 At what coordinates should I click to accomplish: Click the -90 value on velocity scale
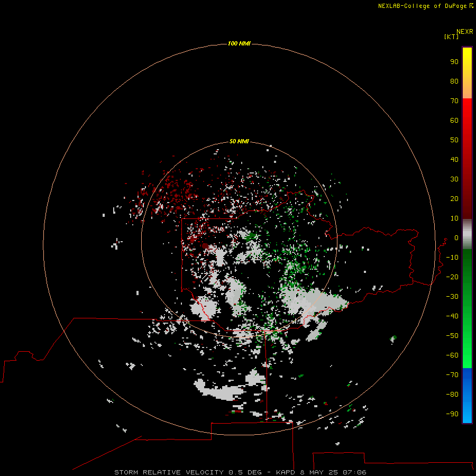tap(452, 414)
